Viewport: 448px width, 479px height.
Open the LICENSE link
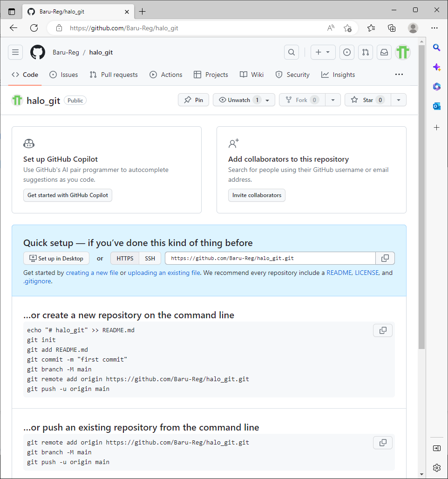(367, 273)
